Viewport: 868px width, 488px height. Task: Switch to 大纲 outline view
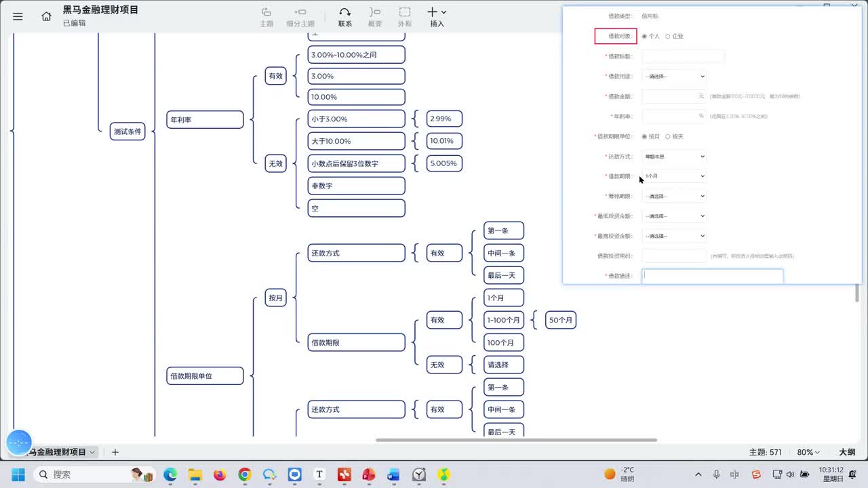point(847,452)
